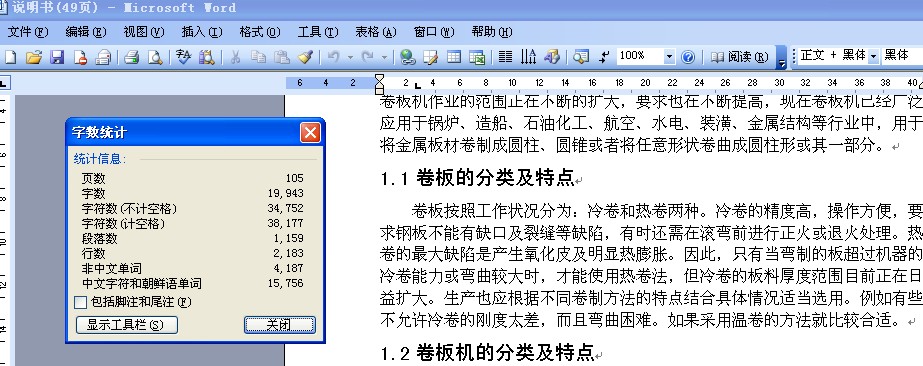Screen dimensions: 923x366
Task: Expand the toolbar options arrow
Action: click(781, 58)
